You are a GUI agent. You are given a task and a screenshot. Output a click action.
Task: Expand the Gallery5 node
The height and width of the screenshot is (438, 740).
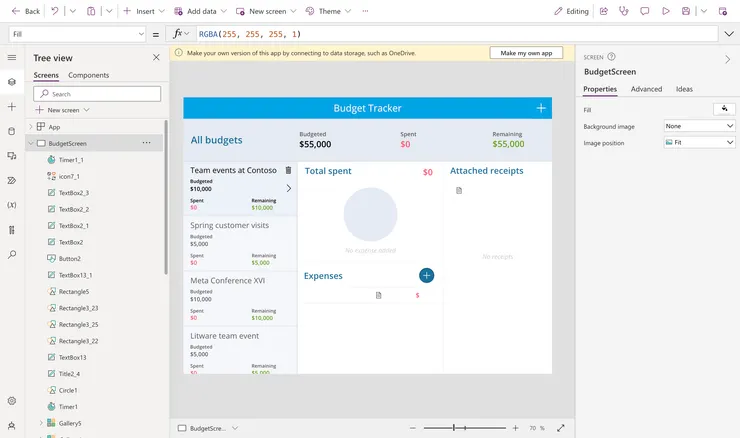(41, 423)
